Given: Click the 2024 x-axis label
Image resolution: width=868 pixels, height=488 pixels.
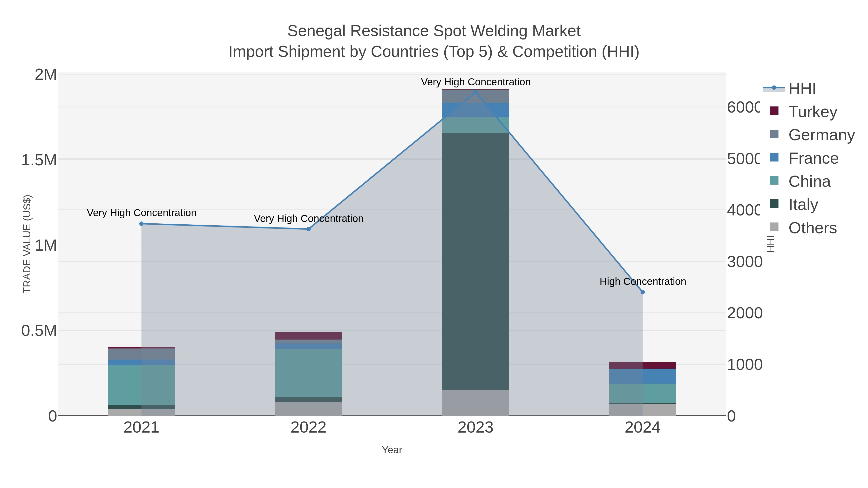Looking at the screenshot, I should [643, 428].
